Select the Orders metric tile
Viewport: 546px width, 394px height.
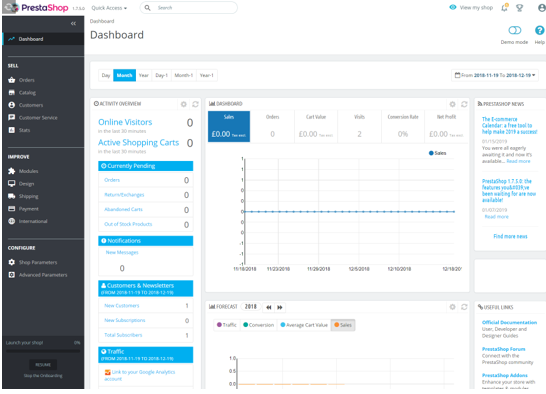coord(272,126)
